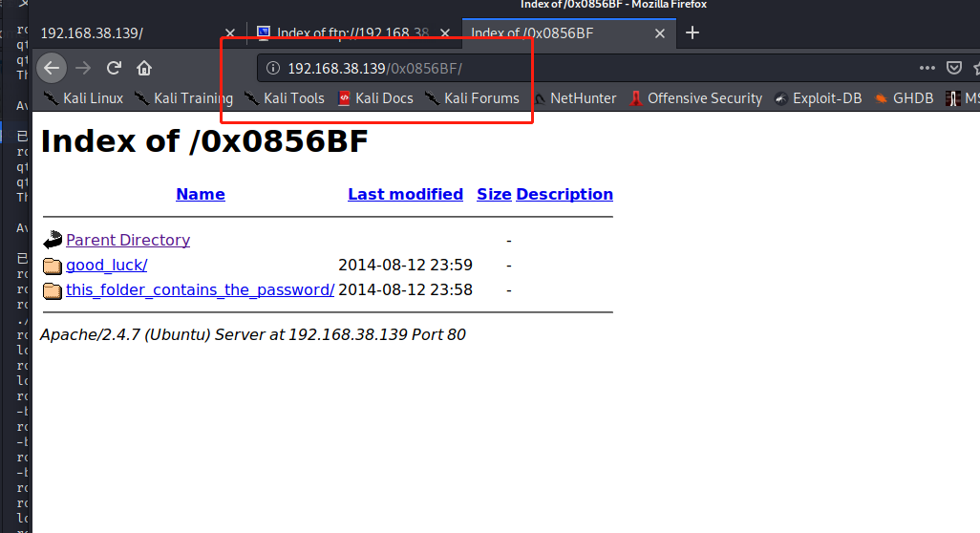
Task: Open NetHunter bookmark
Action: tap(574, 98)
